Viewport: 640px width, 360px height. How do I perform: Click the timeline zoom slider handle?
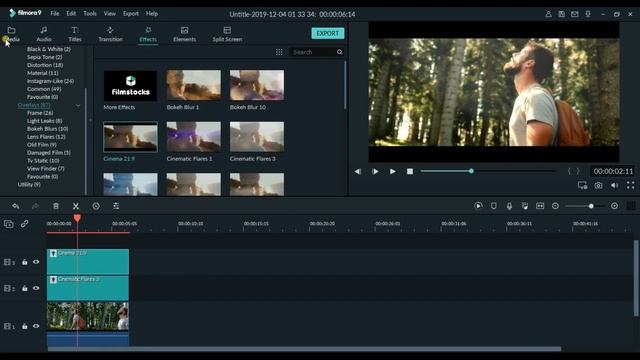[x=591, y=206]
